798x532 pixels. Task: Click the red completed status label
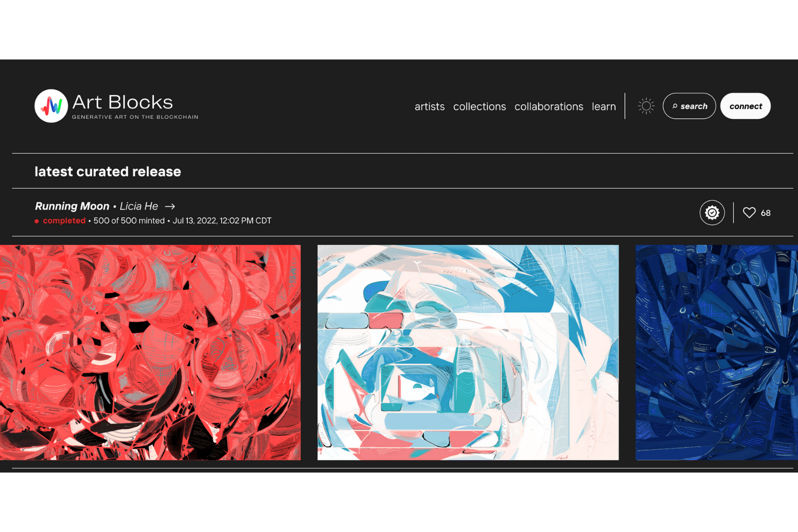coord(64,220)
